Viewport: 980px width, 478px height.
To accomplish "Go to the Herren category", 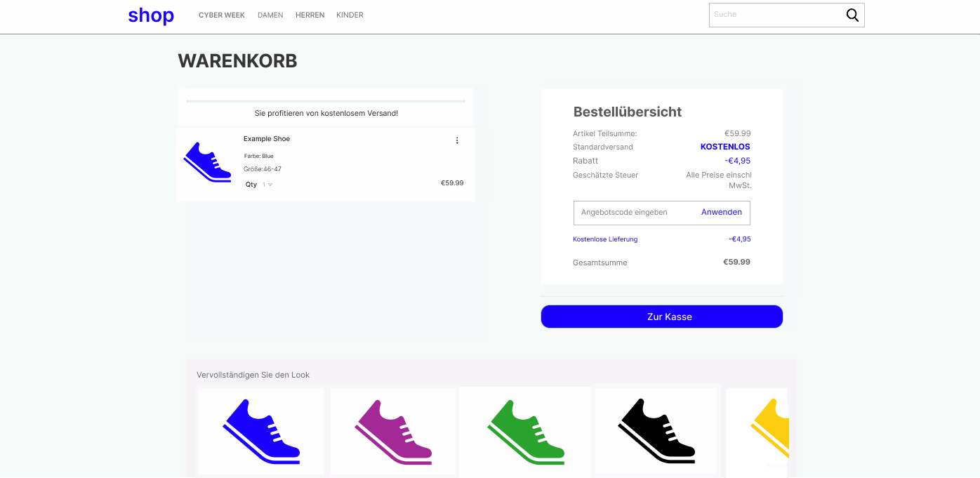I will (310, 15).
